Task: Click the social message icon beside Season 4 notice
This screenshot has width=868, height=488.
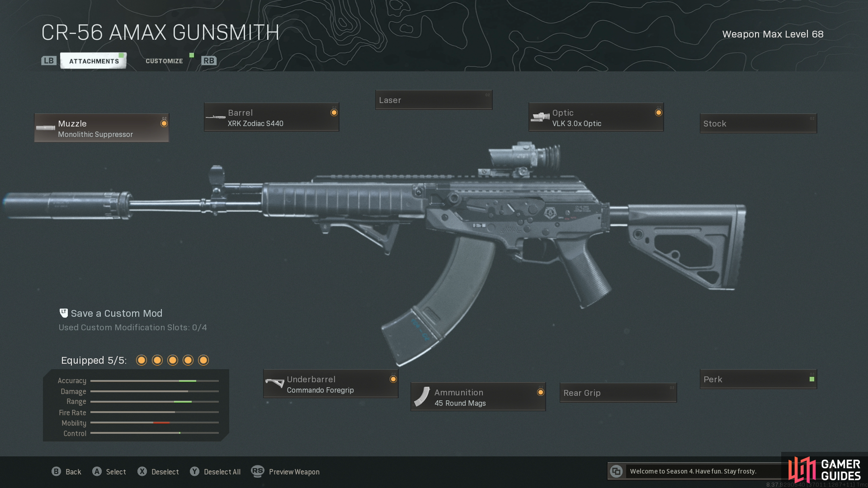Action: pyautogui.click(x=616, y=471)
